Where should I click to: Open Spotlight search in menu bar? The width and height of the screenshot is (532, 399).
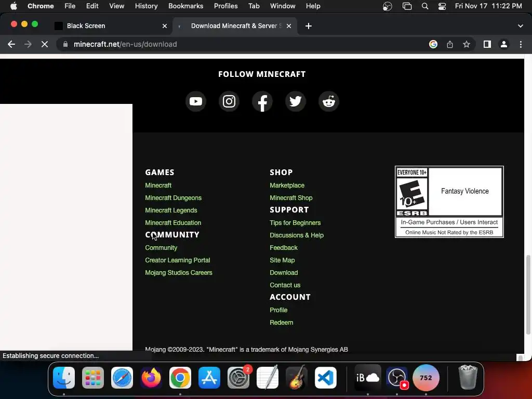click(425, 6)
